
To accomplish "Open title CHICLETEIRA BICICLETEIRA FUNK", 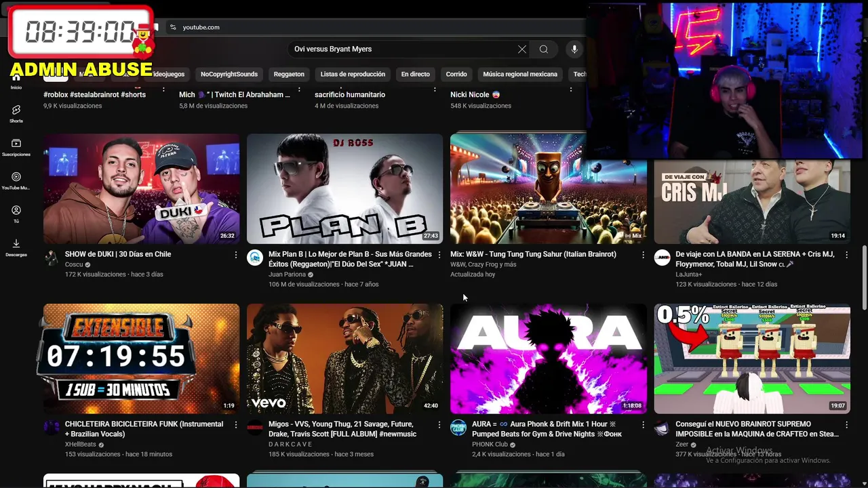I will [x=144, y=429].
